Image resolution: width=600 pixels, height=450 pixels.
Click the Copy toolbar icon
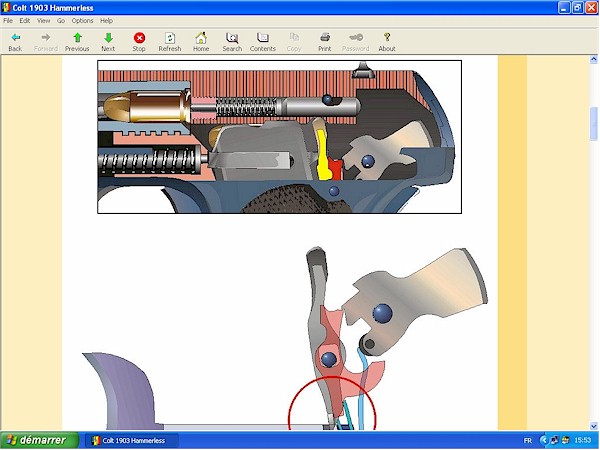click(294, 38)
